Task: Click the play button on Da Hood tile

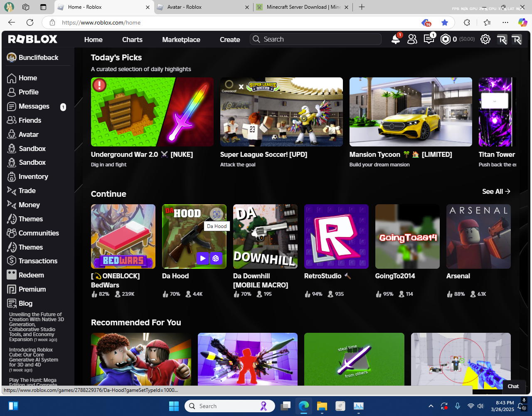Action: [x=202, y=258]
